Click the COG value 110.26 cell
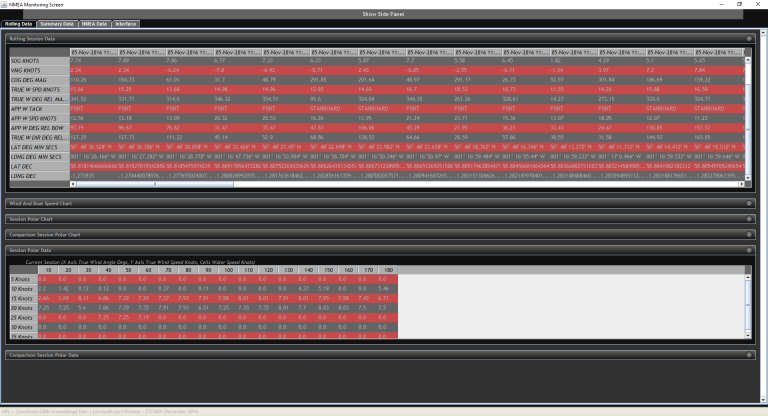Viewport: 768px width, 416px height. 94,80
